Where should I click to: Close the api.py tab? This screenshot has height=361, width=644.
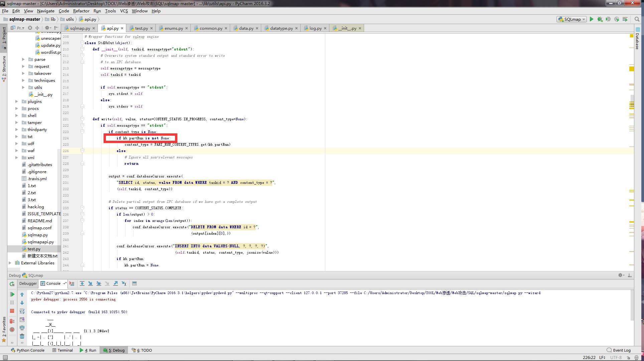click(122, 28)
